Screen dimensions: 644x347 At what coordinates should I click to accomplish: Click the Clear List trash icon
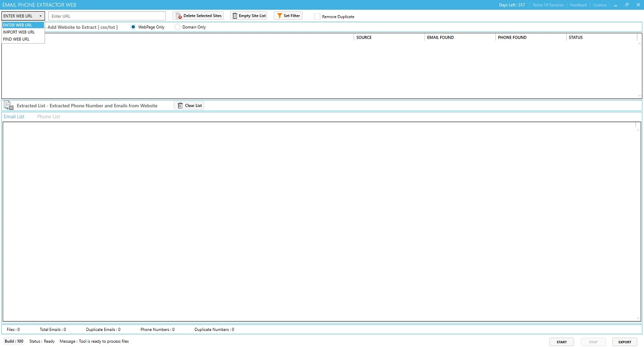click(180, 106)
